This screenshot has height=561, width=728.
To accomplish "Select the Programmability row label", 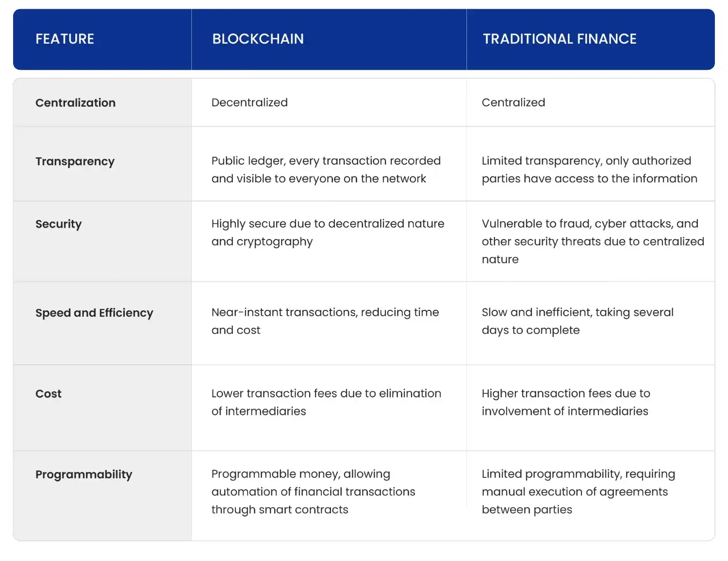I will (x=83, y=475).
